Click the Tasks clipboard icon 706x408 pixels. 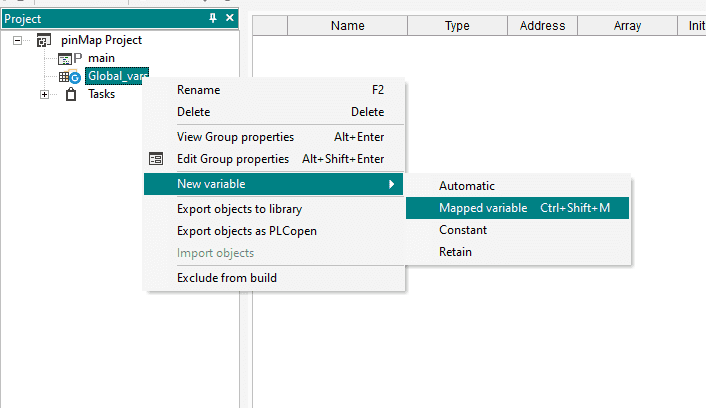click(x=71, y=94)
